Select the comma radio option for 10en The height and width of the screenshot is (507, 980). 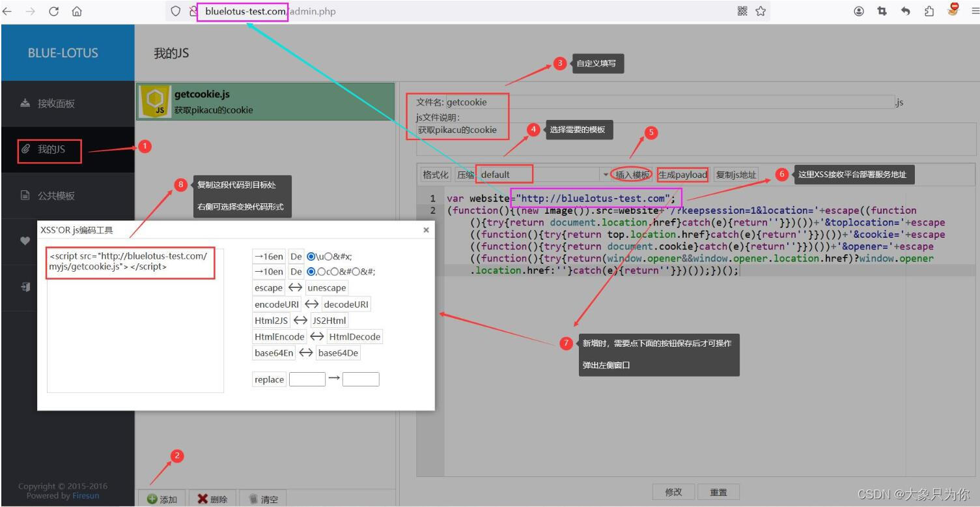pyautogui.click(x=311, y=272)
